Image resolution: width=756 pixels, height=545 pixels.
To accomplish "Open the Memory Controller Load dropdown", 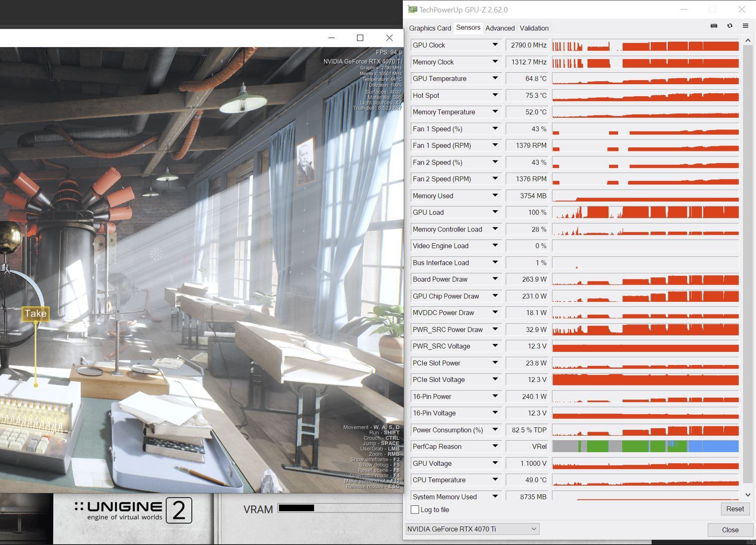I will [x=495, y=229].
